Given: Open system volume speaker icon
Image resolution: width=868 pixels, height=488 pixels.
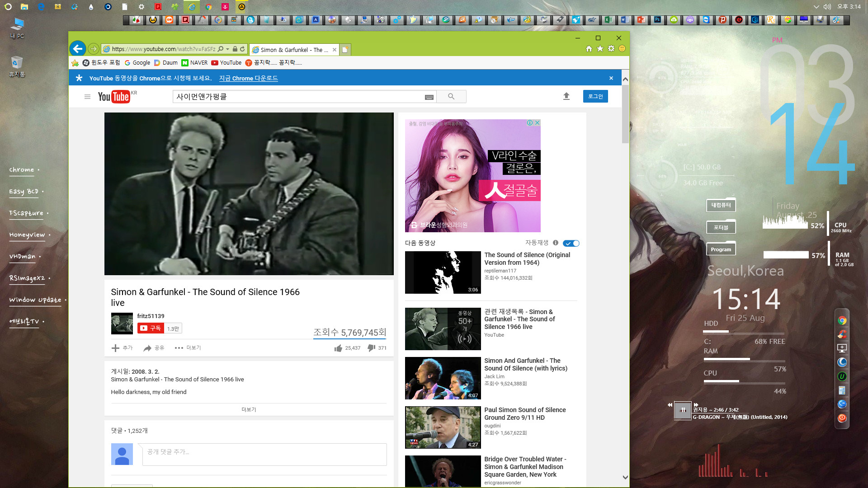Looking at the screenshot, I should click(827, 7).
